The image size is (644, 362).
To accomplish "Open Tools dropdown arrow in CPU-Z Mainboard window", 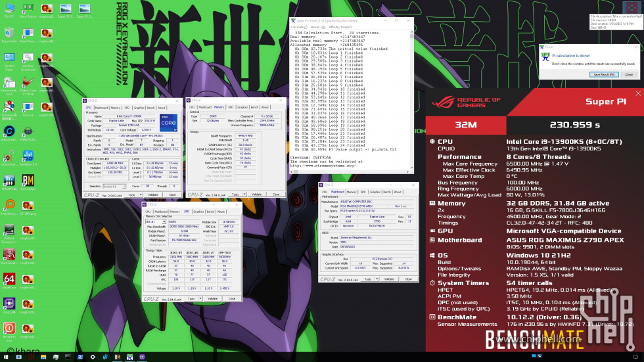I will [x=377, y=279].
